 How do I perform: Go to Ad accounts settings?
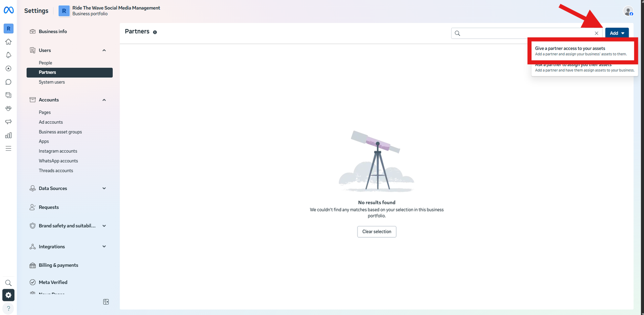click(51, 122)
